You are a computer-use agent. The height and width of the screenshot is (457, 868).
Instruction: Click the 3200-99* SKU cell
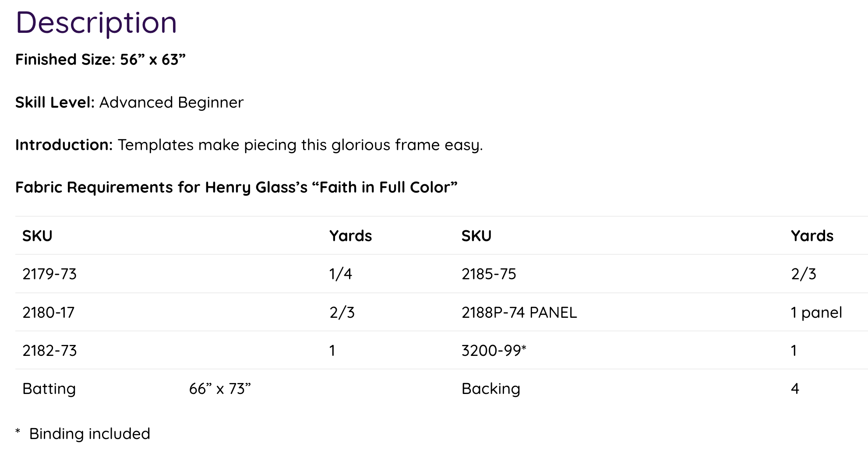click(494, 351)
